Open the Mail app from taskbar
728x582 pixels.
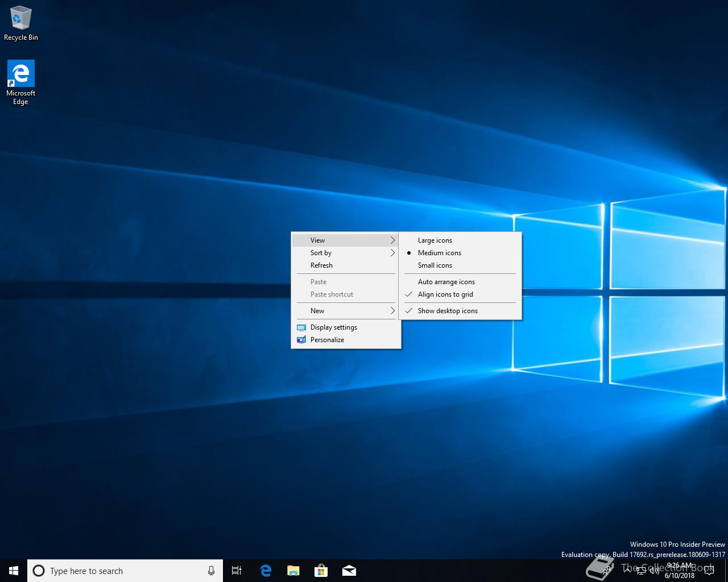349,571
